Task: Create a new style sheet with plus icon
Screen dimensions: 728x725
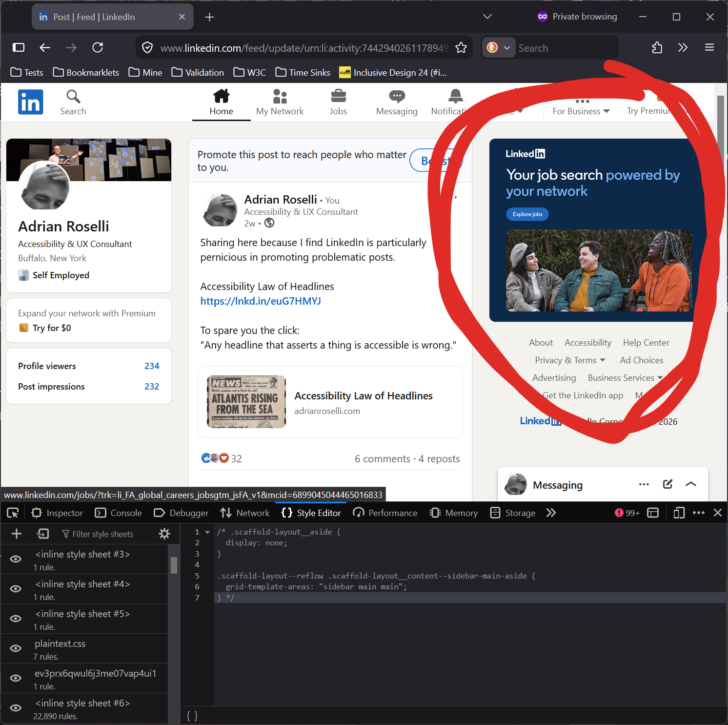Action: pyautogui.click(x=17, y=534)
